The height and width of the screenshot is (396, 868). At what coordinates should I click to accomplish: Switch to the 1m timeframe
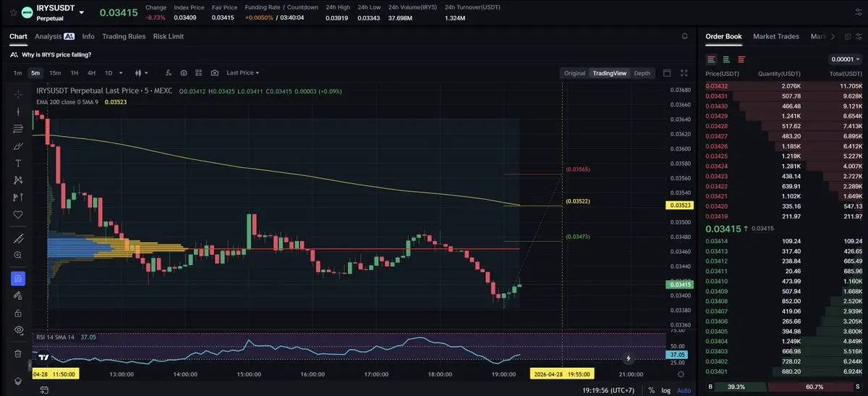[17, 73]
